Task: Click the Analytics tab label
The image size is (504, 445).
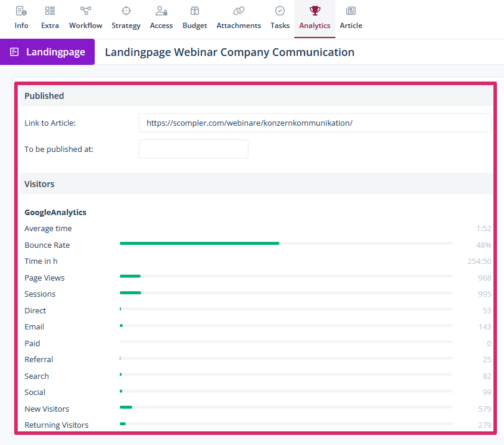Action: tap(315, 26)
